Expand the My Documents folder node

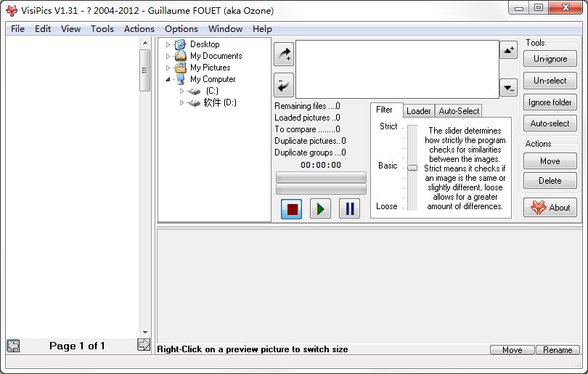point(168,56)
